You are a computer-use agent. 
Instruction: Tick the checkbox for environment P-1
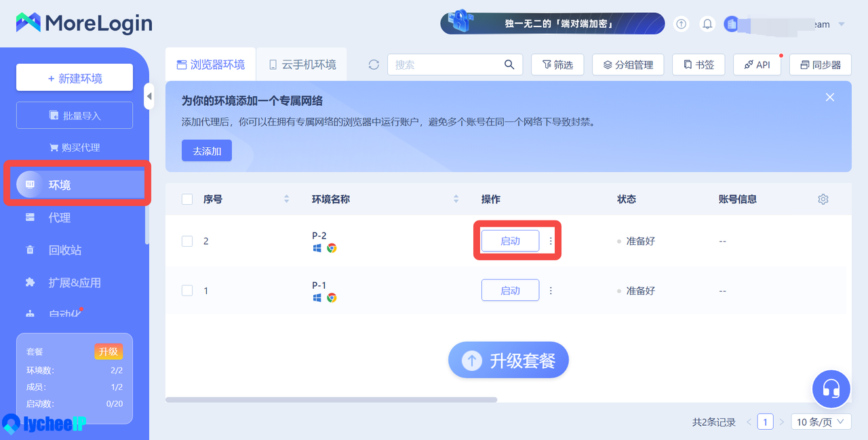tap(187, 291)
